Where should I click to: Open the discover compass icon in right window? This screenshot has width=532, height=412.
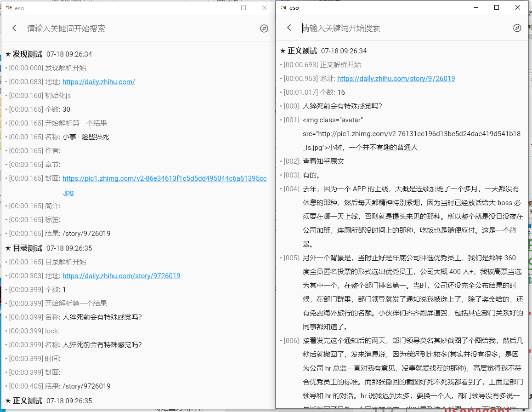(517, 28)
